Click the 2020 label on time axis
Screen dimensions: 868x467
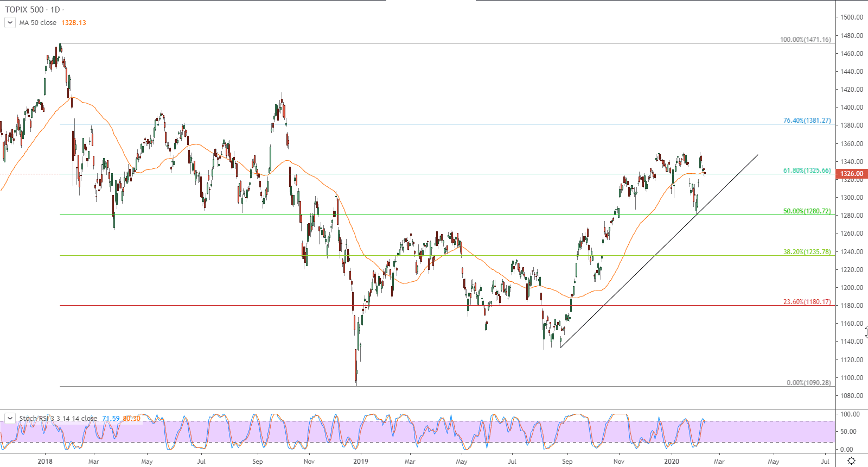[x=672, y=462]
